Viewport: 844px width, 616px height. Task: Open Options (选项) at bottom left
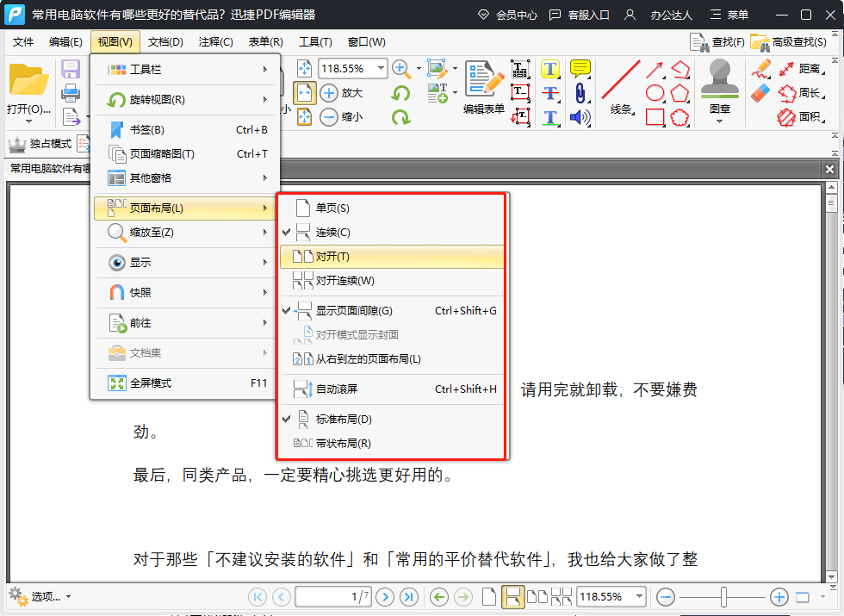pos(40,596)
